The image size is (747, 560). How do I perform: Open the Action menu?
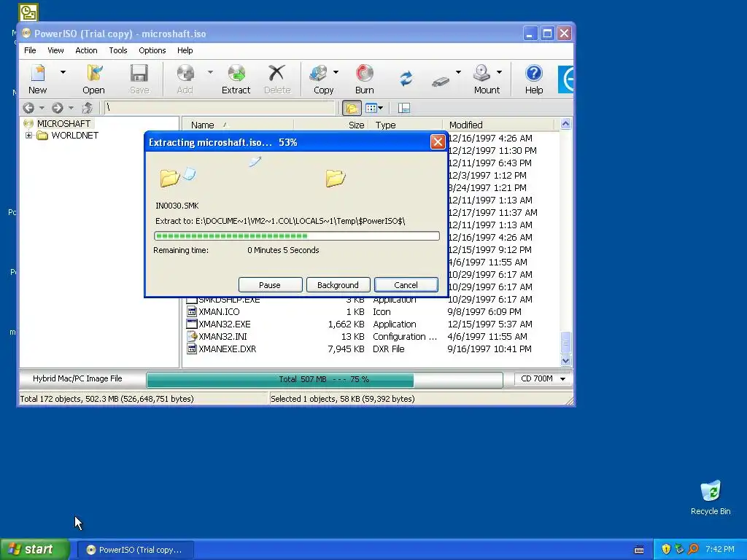[x=86, y=50]
